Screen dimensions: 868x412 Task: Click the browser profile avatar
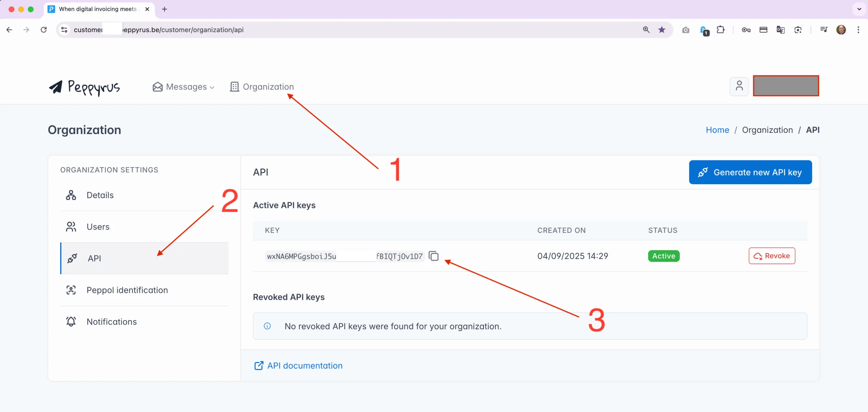841,30
